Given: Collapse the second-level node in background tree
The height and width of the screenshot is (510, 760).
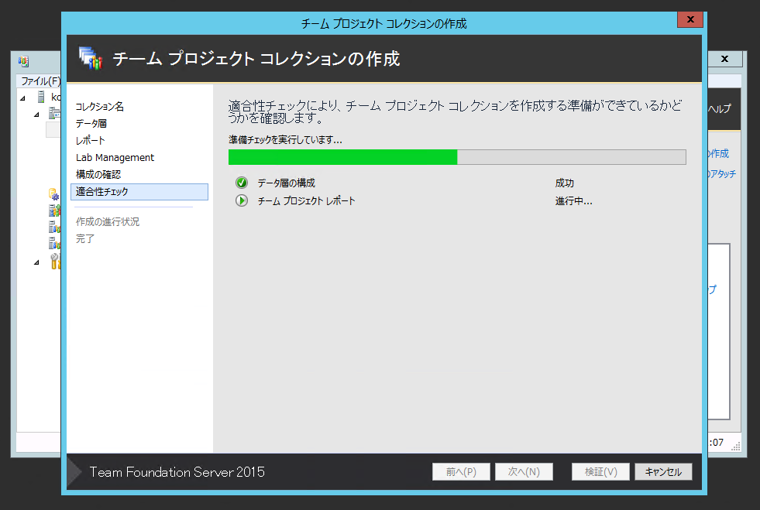Looking at the screenshot, I should pyautogui.click(x=37, y=115).
